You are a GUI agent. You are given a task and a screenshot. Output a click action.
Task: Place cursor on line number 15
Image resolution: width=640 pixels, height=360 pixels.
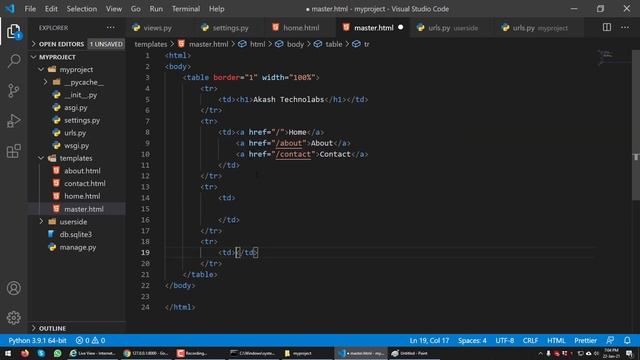pyautogui.click(x=145, y=209)
